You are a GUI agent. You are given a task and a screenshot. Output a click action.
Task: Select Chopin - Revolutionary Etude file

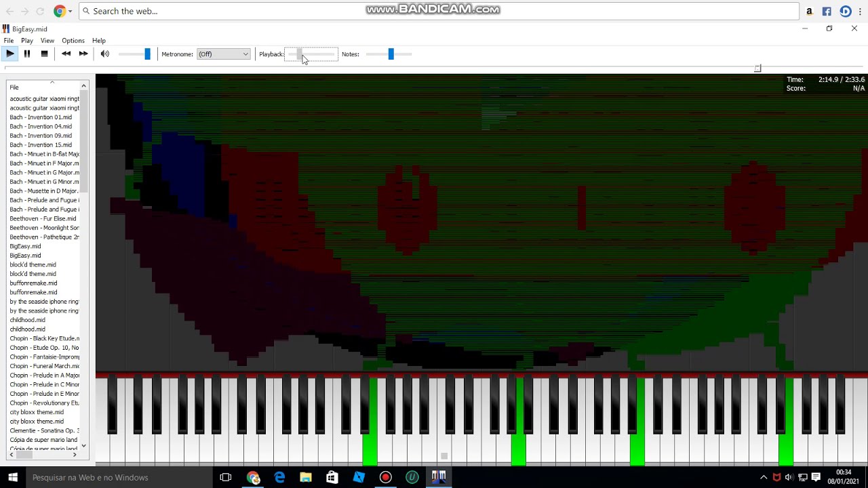tap(44, 403)
